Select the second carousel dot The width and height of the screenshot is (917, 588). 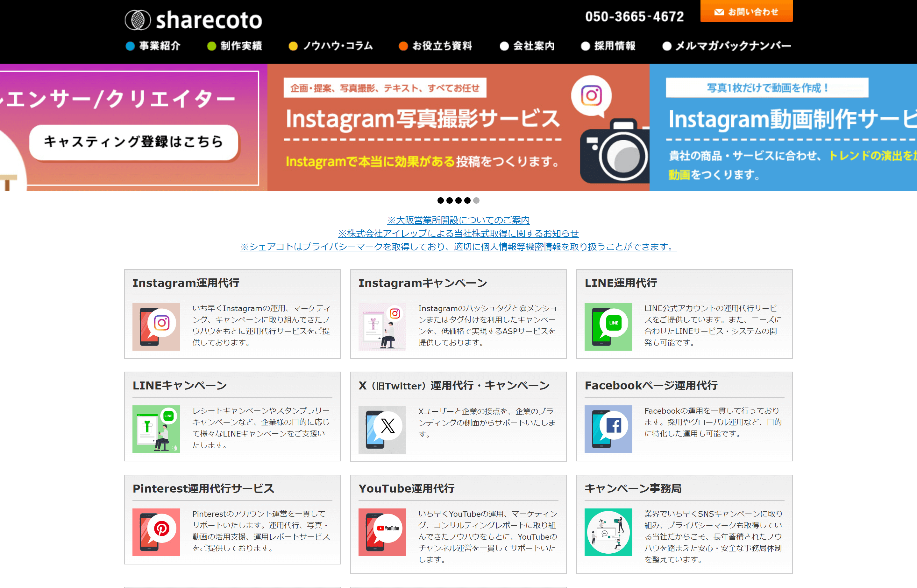tap(449, 200)
